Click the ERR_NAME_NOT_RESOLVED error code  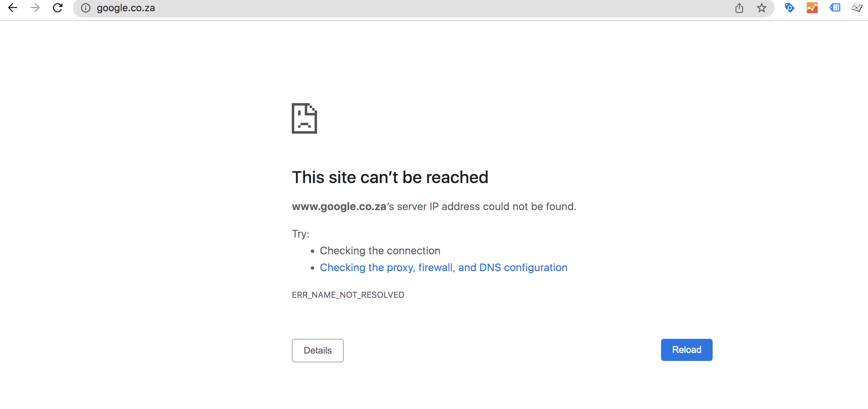click(348, 295)
